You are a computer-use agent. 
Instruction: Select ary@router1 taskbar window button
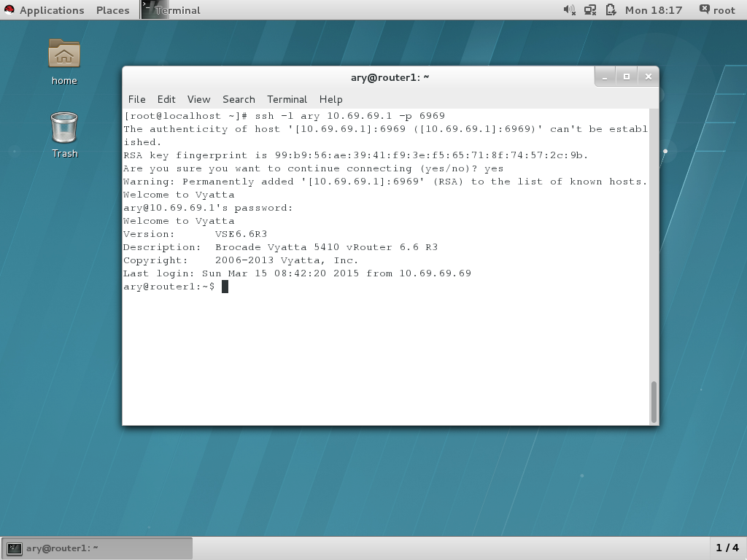[x=97, y=548]
